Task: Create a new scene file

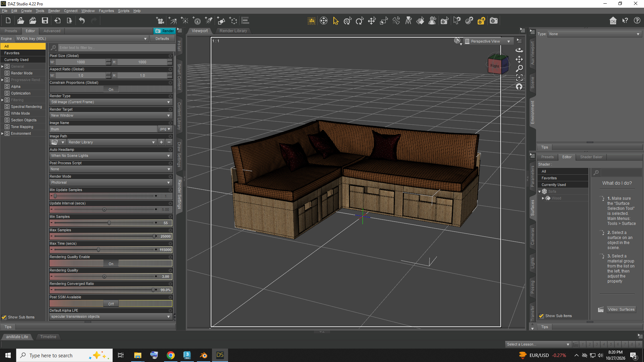Action: tap(8, 21)
